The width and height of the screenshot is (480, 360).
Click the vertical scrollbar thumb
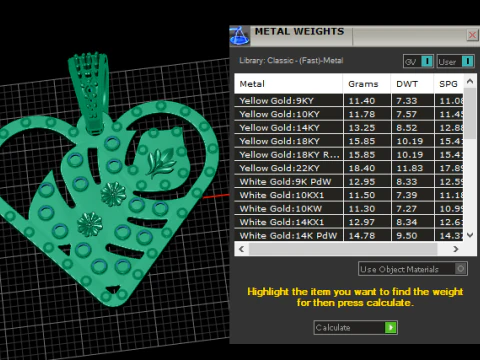pyautogui.click(x=470, y=113)
